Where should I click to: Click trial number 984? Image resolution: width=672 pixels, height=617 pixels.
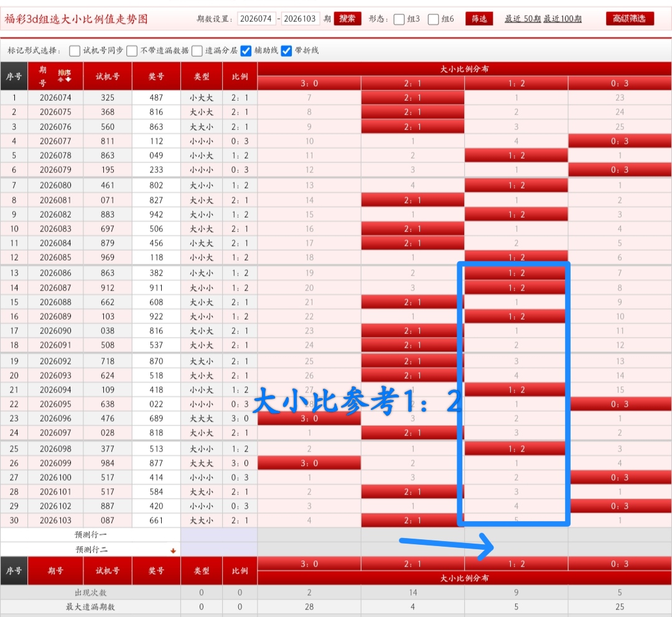click(x=108, y=463)
